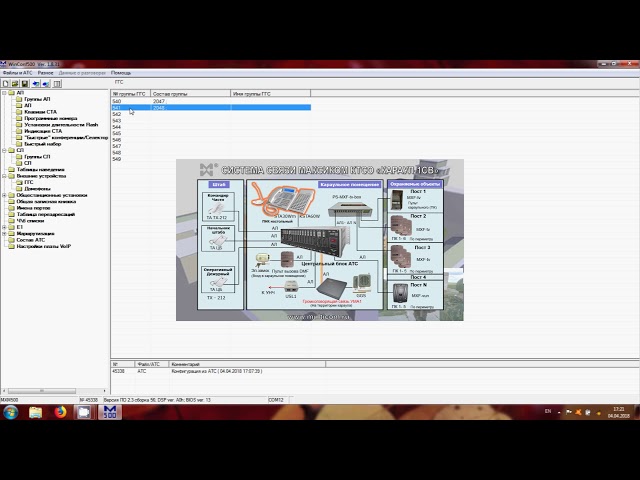The width and height of the screenshot is (640, 480).
Task: Click the Read from ATS arrow icon
Action: click(x=36, y=84)
